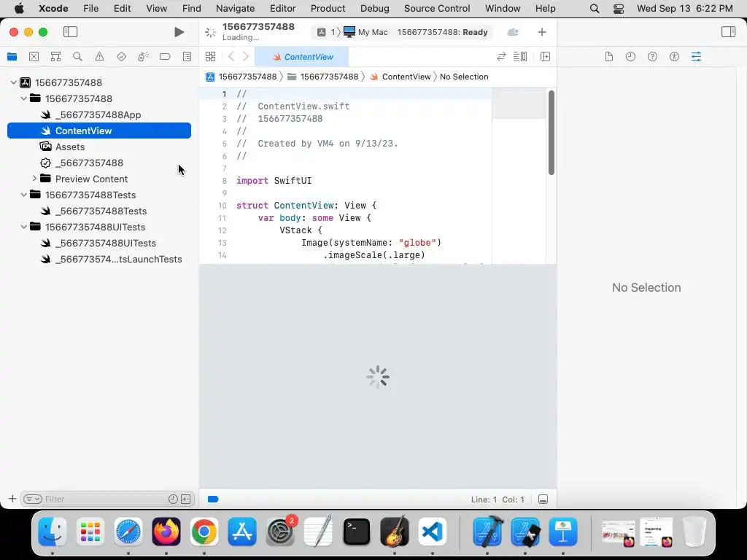Open the Debug menu

click(x=374, y=8)
